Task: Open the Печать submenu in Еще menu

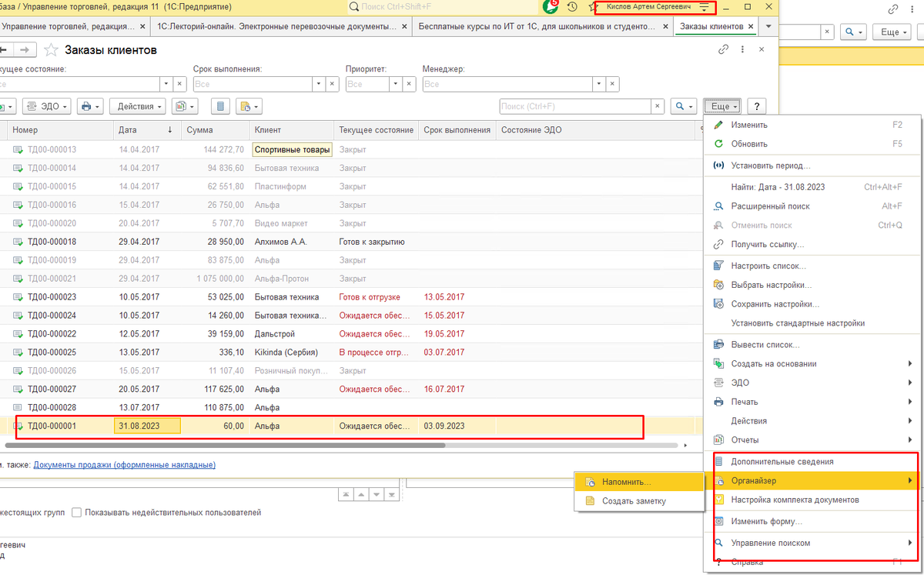Action: click(813, 402)
